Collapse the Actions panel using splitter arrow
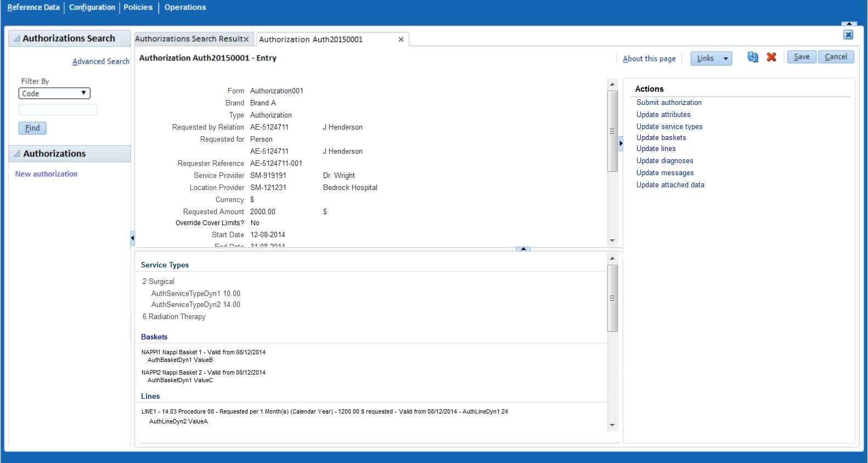 (621, 143)
